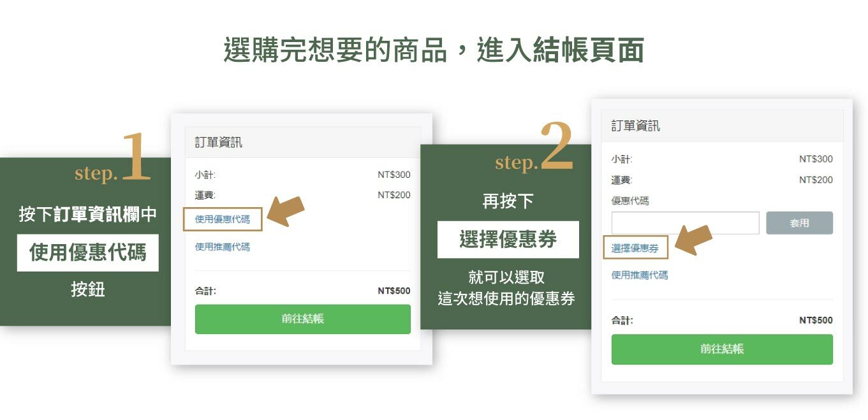
Task: Click white 使用優惠代碼 label in green step 1 box
Action: click(87, 252)
